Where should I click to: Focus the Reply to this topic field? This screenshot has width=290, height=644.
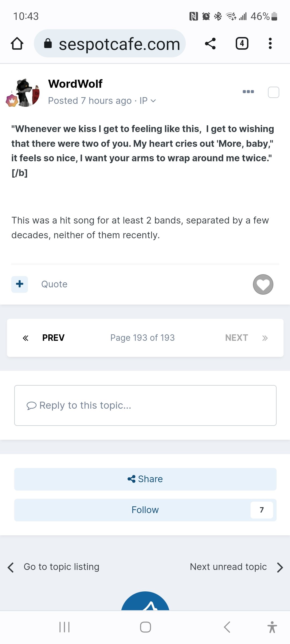point(145,405)
